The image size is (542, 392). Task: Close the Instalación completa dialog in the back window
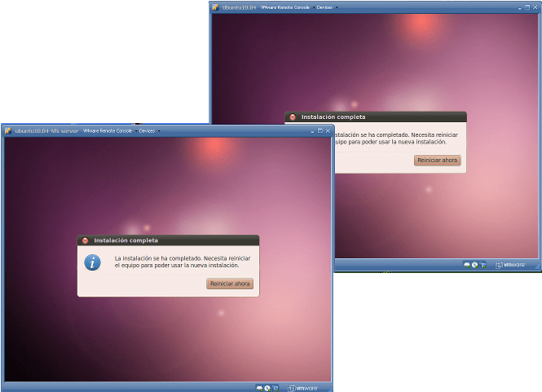293,117
